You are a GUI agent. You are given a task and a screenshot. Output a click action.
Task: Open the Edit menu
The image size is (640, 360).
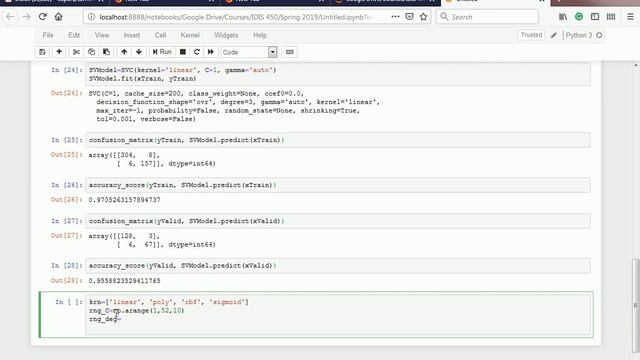74,35
